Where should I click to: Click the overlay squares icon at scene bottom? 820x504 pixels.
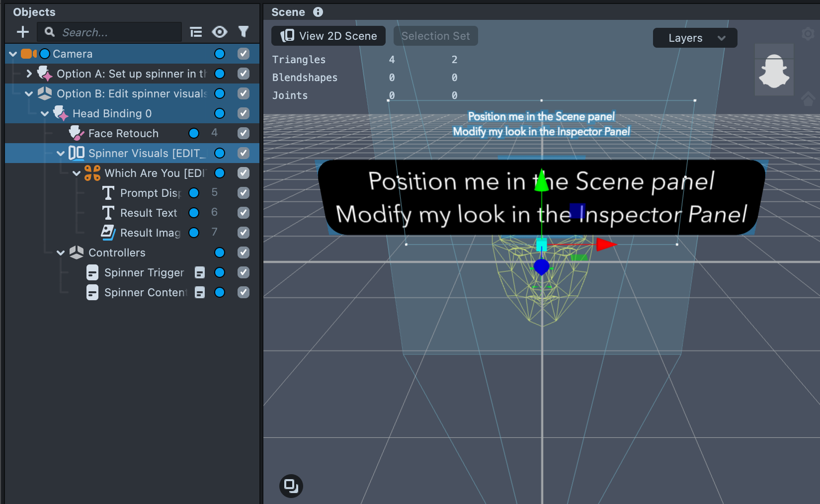point(291,486)
